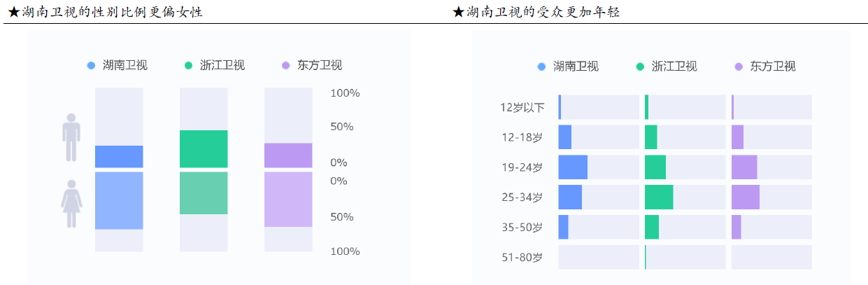The image size is (868, 285).
Task: Toggle 浙江卫视 series label in age chart legend
Action: pos(674,67)
